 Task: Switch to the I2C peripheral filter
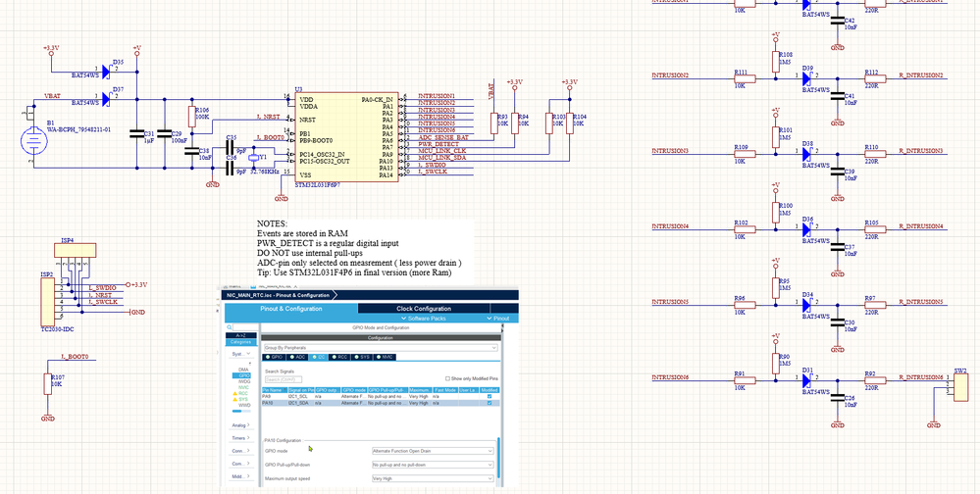coord(318,357)
